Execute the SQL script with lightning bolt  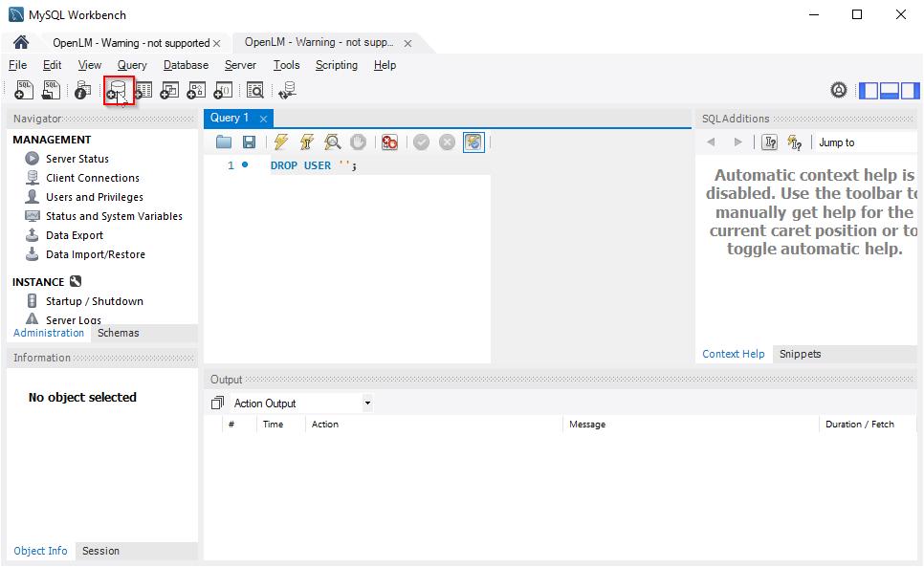click(280, 142)
